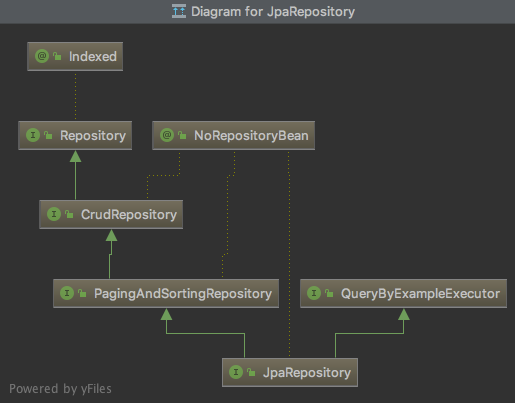Click the interface icon on PagingAndSortingRepository node

click(67, 293)
